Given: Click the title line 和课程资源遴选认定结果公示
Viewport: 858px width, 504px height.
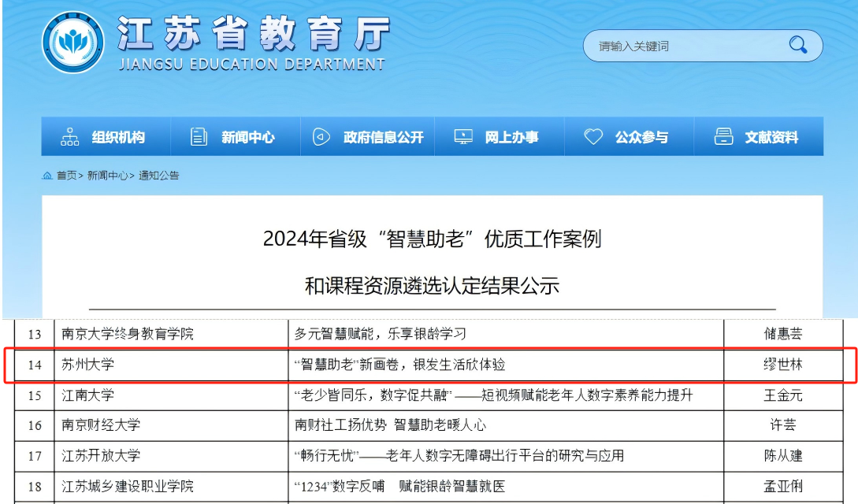Looking at the screenshot, I should 433,286.
